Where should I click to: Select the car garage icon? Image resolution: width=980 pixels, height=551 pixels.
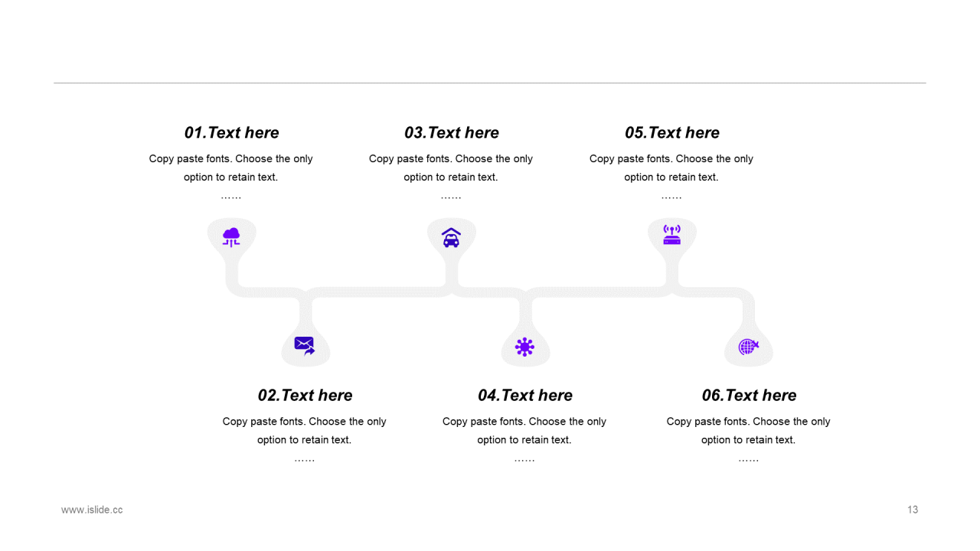452,237
